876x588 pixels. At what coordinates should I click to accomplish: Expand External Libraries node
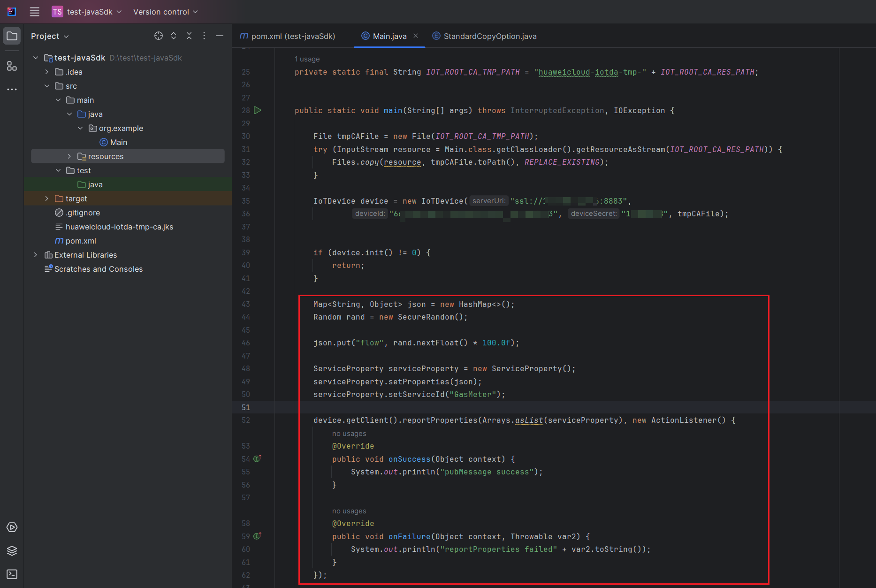pyautogui.click(x=36, y=255)
